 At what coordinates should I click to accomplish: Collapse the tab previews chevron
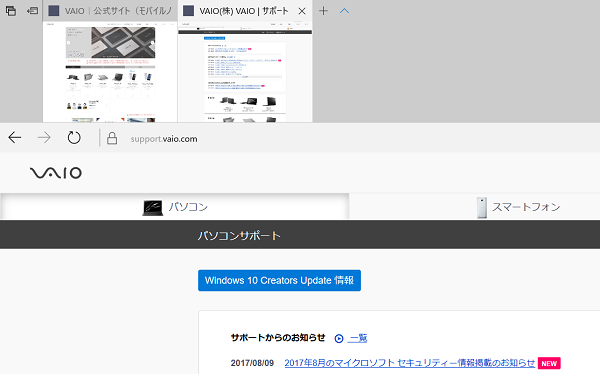pos(344,11)
